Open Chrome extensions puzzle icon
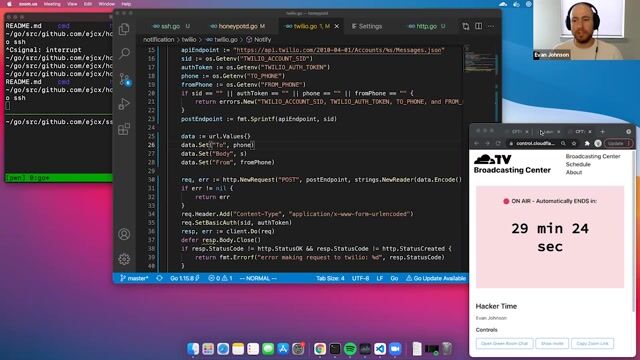 pyautogui.click(x=587, y=143)
